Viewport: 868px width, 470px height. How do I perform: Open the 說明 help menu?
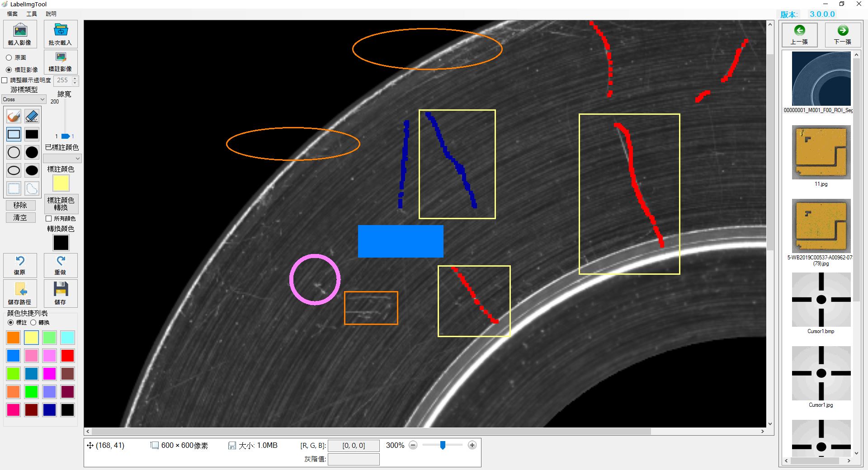[51, 14]
